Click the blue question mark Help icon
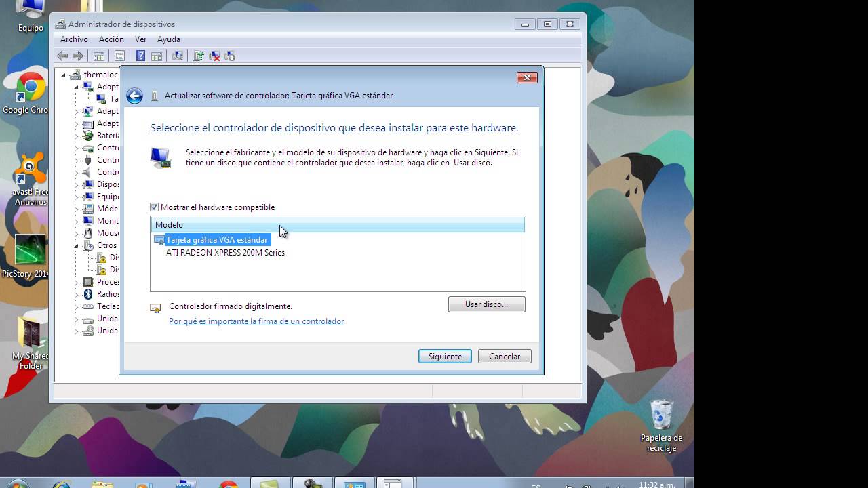Viewport: 868px width, 488px height. coord(140,56)
